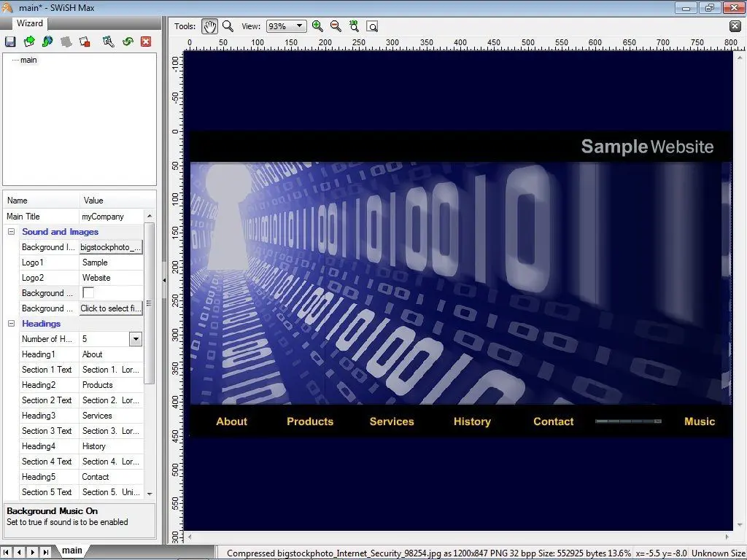This screenshot has width=747, height=560.
Task: Click the Zoom 100% icon
Action: coord(354,26)
